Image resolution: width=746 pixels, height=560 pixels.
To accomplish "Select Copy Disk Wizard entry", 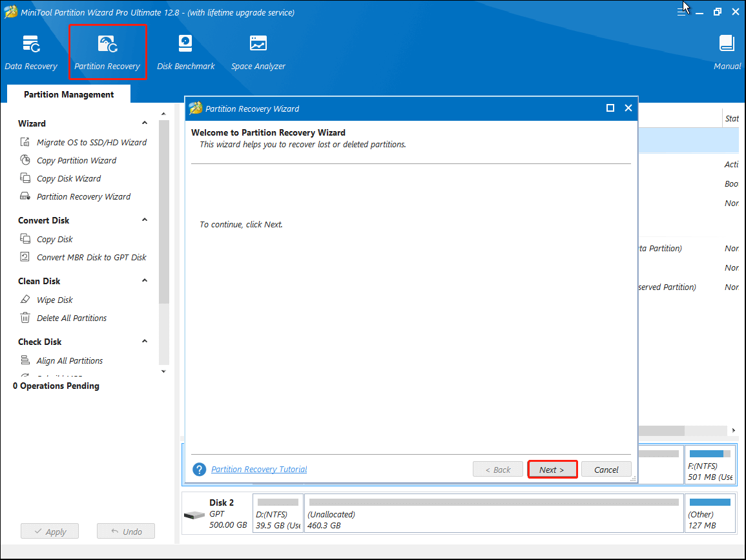I will (69, 178).
